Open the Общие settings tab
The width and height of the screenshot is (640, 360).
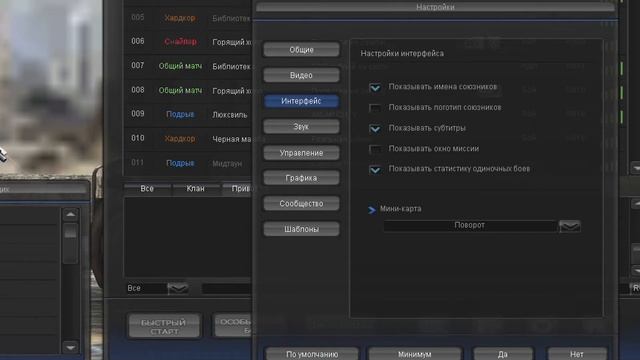[301, 50]
